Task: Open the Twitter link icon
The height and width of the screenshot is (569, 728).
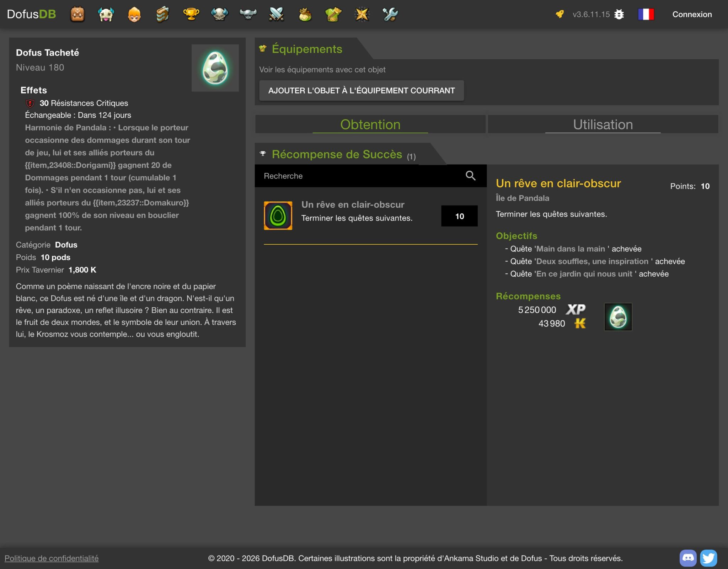Action: [708, 558]
